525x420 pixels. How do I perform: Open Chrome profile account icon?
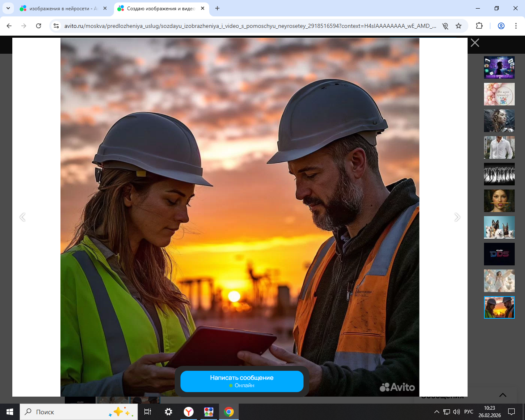tap(501, 26)
